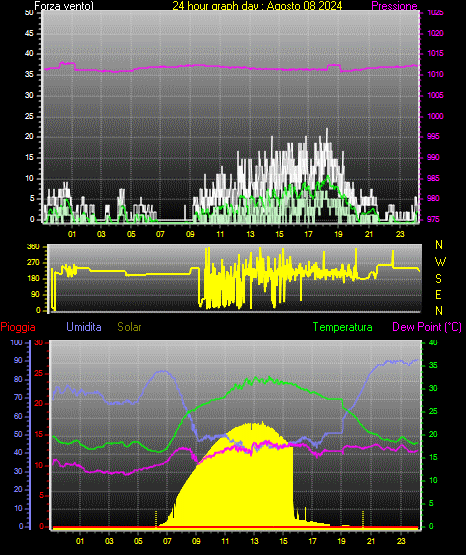
Task: Click the E wind direction label
Action: tap(438, 294)
